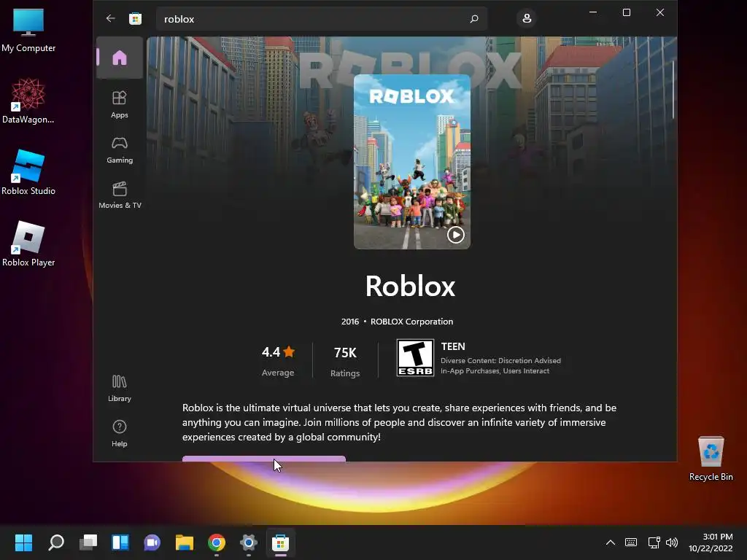The width and height of the screenshot is (747, 560).
Task: Open the clock showing 3:01 PM
Action: pyautogui.click(x=711, y=542)
